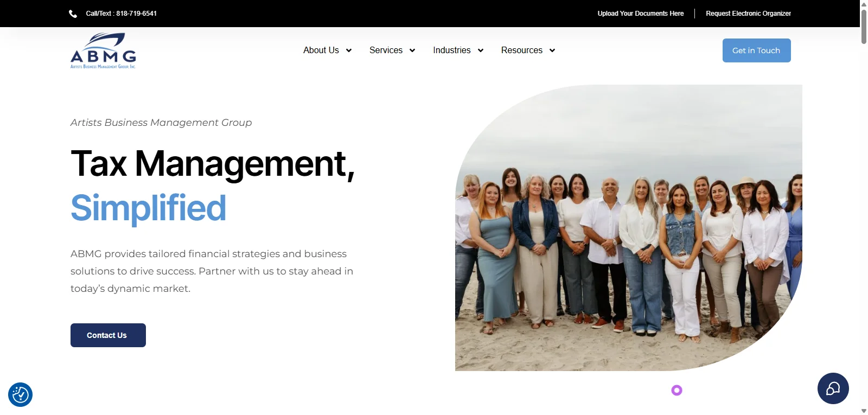Click the Get in Touch button
This screenshot has width=868, height=415.
(756, 50)
